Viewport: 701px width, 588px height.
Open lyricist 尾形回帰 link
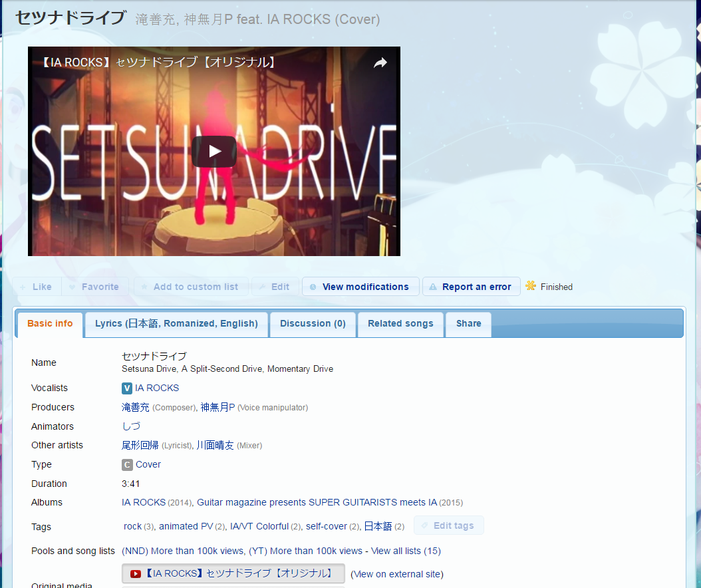pyautogui.click(x=140, y=446)
